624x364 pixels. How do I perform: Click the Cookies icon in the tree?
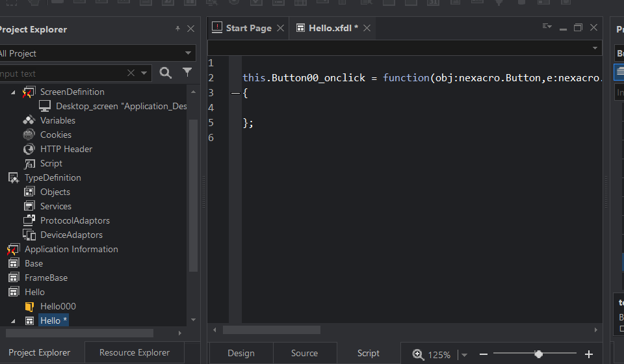(29, 135)
